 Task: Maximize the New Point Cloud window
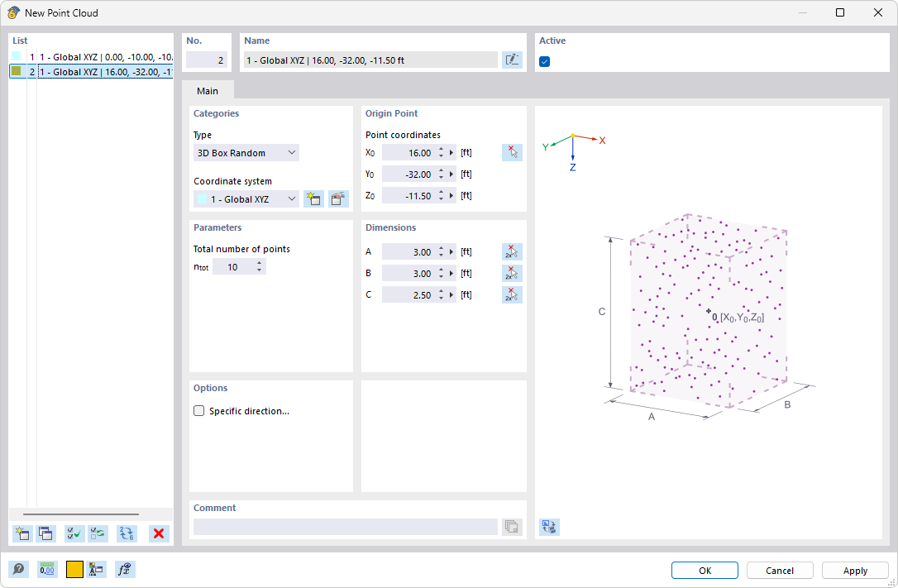click(x=840, y=12)
